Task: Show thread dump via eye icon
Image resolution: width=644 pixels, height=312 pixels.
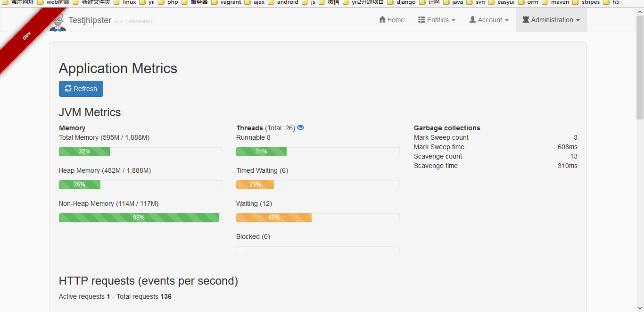Action: (x=300, y=127)
